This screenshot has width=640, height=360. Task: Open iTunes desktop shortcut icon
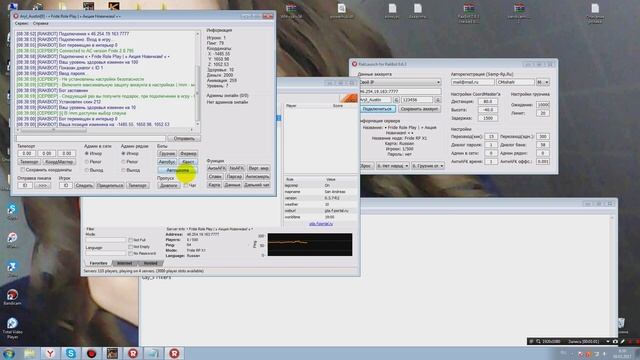point(12,240)
